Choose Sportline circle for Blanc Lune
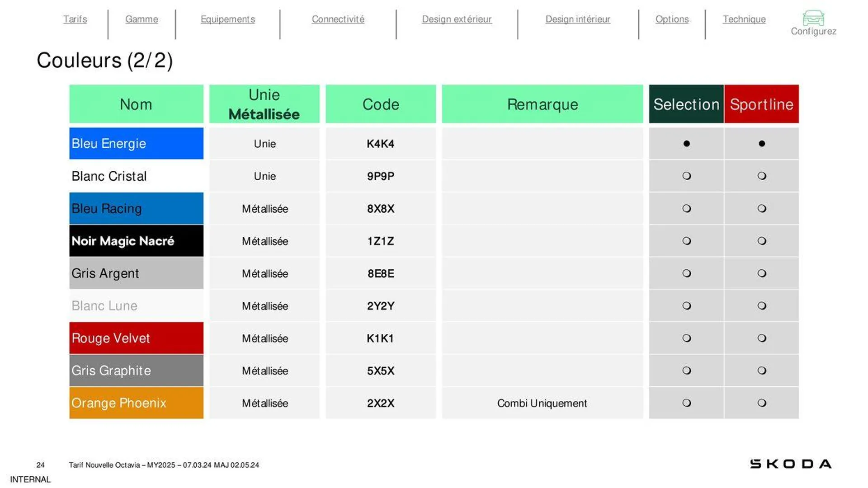The image size is (868, 488). (762, 306)
